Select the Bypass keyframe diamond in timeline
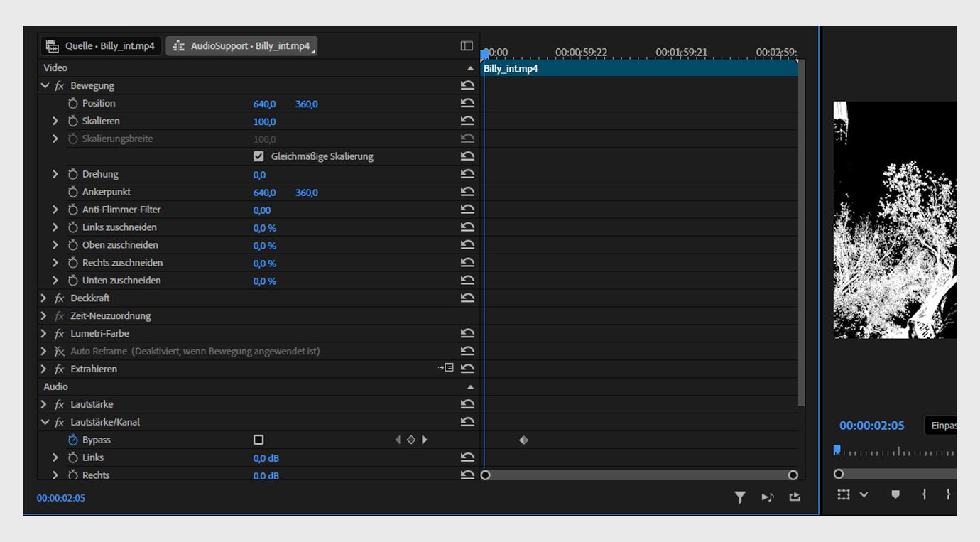This screenshot has height=542, width=980. pyautogui.click(x=523, y=440)
